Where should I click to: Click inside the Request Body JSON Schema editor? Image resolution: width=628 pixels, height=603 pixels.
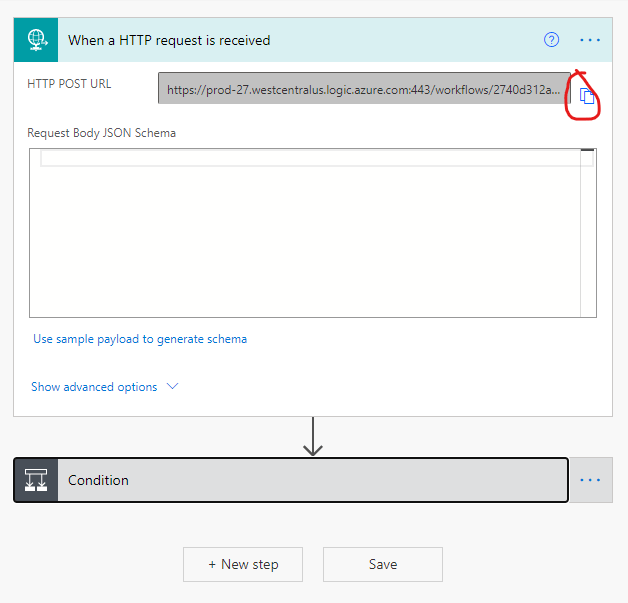pos(312,240)
